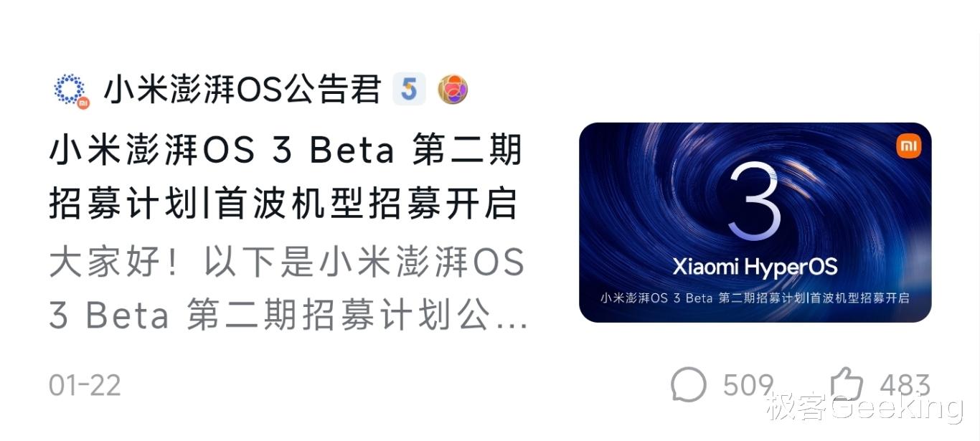Tap the comment bubble icon
The height and width of the screenshot is (441, 980).
point(688,384)
